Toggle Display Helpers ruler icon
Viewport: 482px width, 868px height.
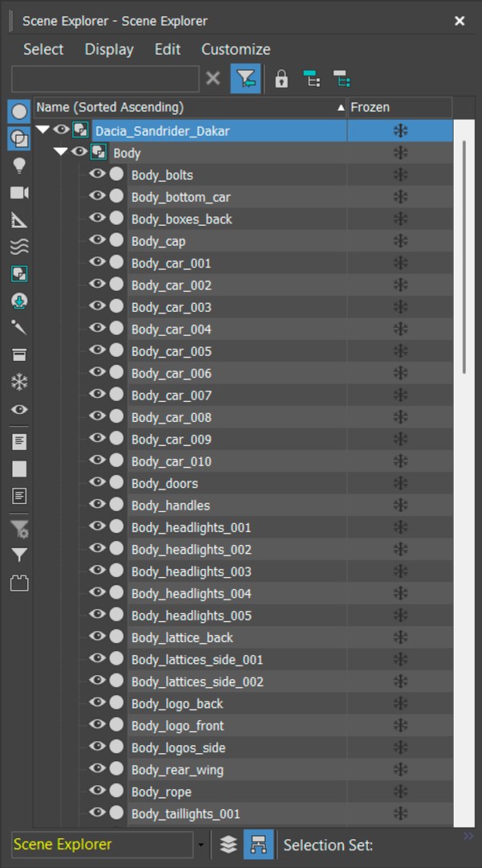click(19, 219)
